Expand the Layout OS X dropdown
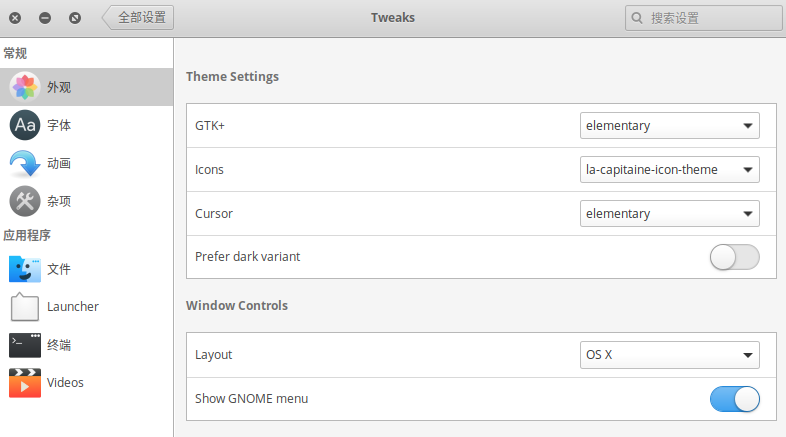Image resolution: width=786 pixels, height=437 pixels. tap(669, 355)
